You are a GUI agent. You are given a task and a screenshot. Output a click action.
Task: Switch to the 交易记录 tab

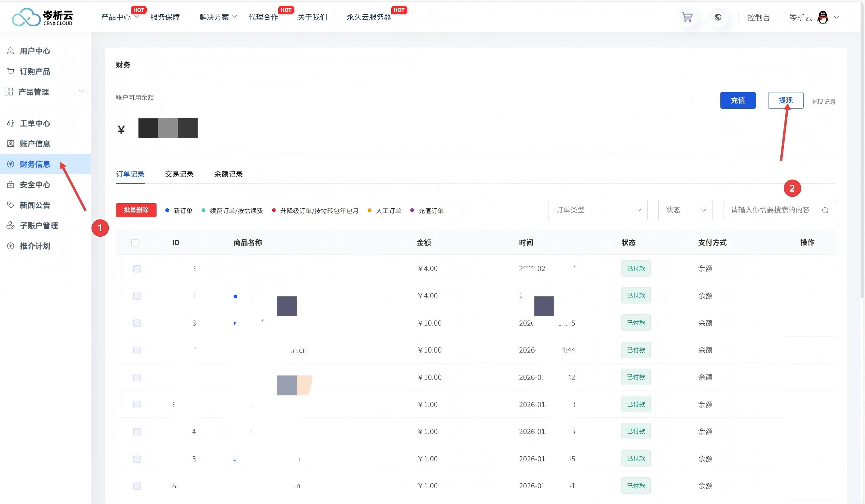click(179, 174)
